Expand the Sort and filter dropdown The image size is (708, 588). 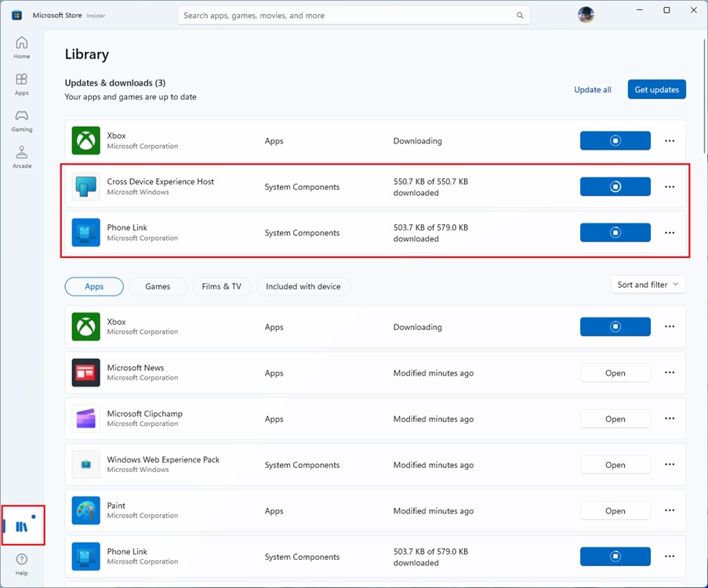(x=648, y=285)
